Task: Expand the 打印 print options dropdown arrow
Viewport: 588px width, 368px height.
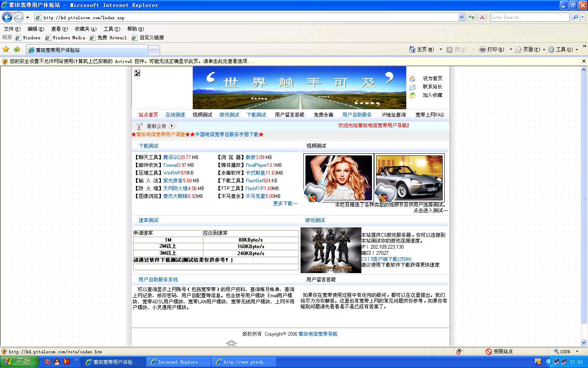Action: 511,49
